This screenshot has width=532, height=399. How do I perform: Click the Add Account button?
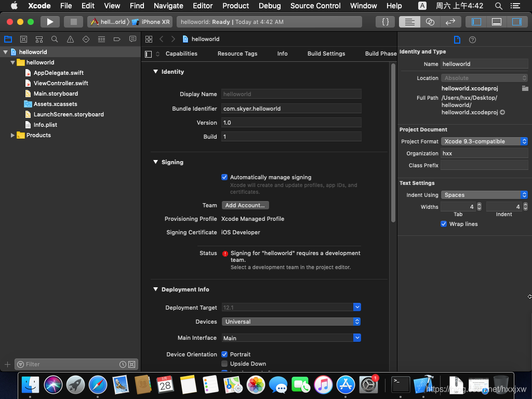tap(245, 205)
